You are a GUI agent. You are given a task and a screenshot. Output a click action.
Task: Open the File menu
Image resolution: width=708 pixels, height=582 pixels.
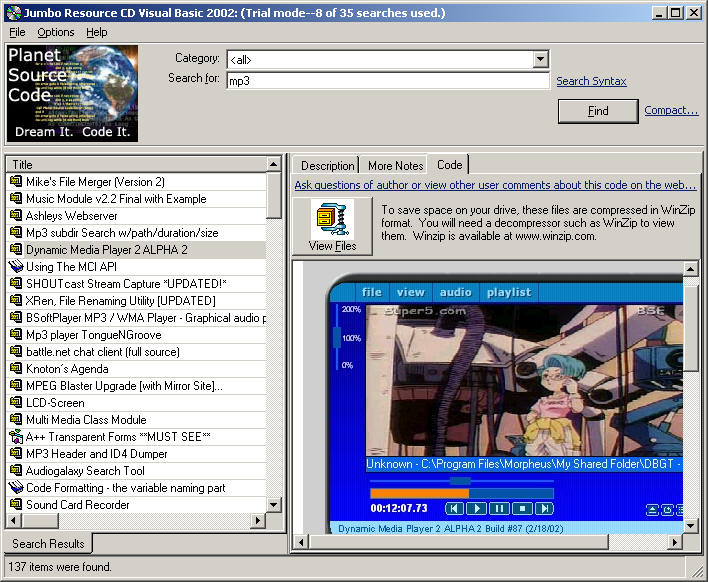[x=17, y=33]
